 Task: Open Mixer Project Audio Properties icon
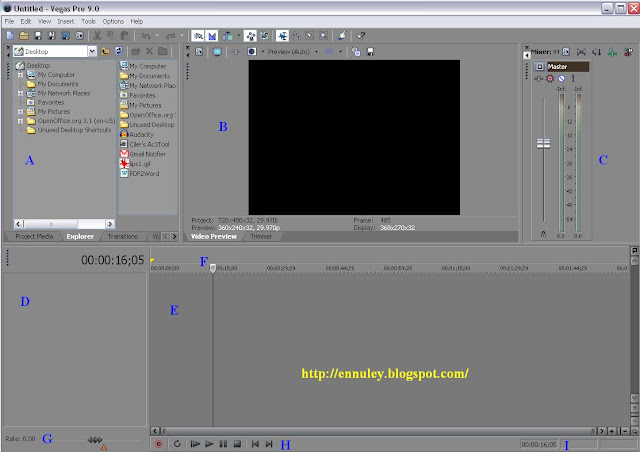pyautogui.click(x=566, y=52)
